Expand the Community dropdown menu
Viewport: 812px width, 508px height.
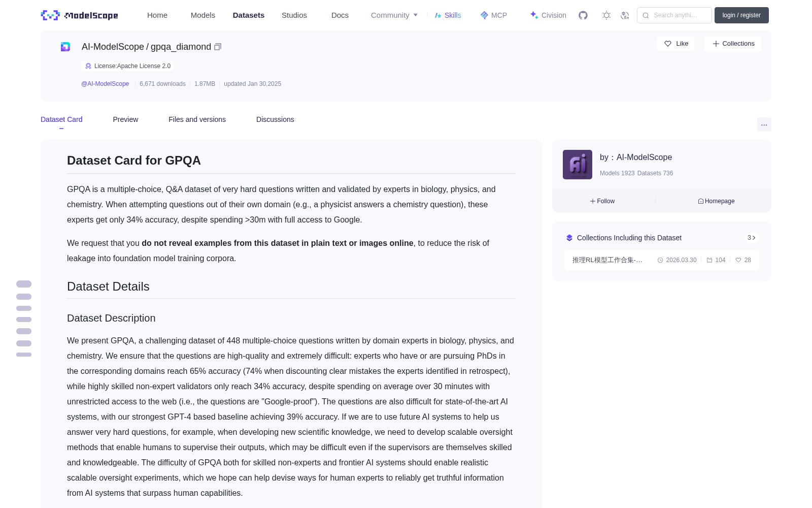[394, 15]
